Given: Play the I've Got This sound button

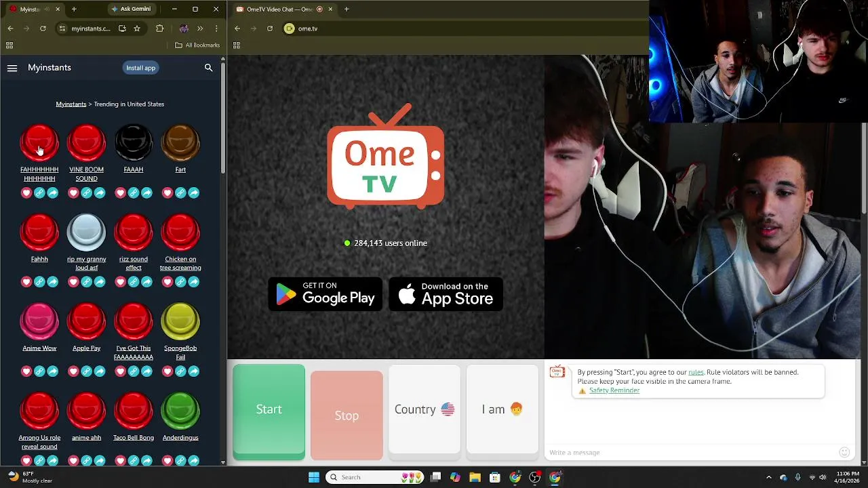Looking at the screenshot, I should [x=134, y=322].
